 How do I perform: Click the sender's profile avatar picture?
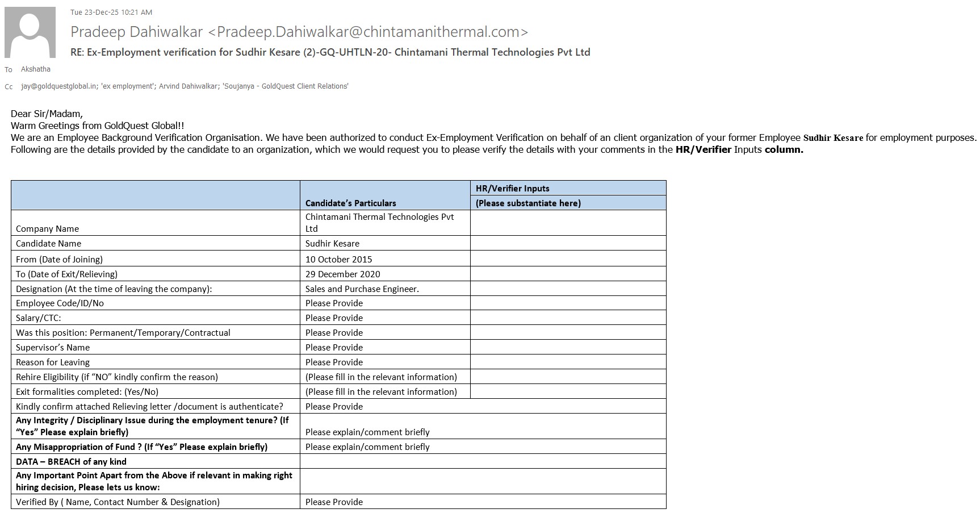pos(30,32)
